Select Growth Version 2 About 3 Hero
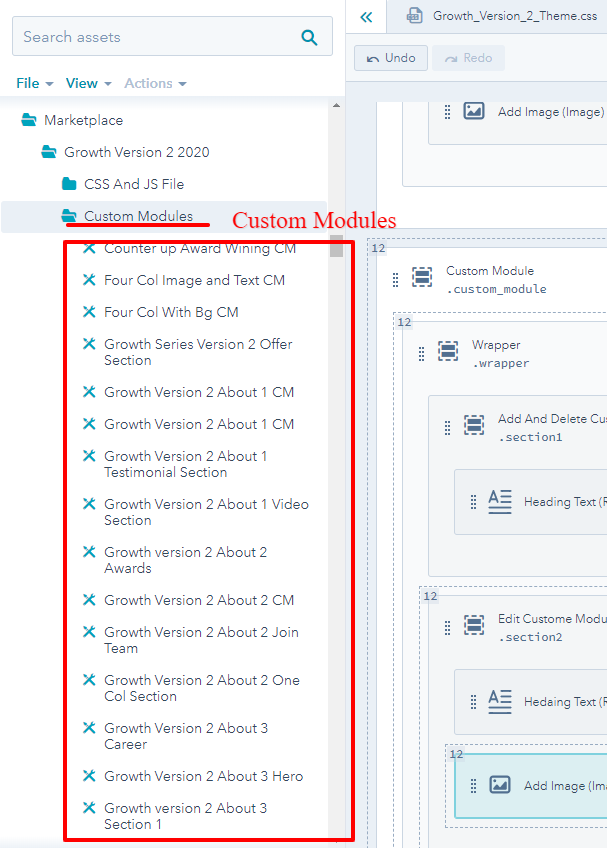The image size is (607, 848). pyautogui.click(x=203, y=776)
